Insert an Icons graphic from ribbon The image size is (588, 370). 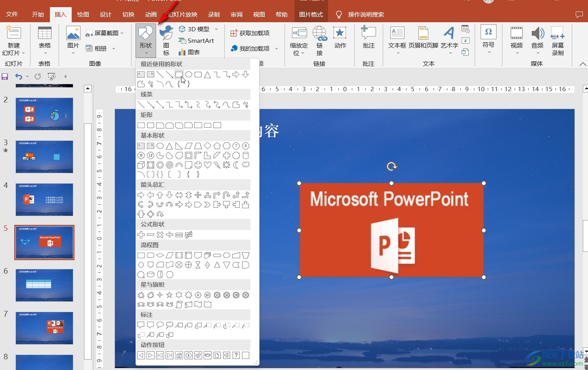click(166, 40)
